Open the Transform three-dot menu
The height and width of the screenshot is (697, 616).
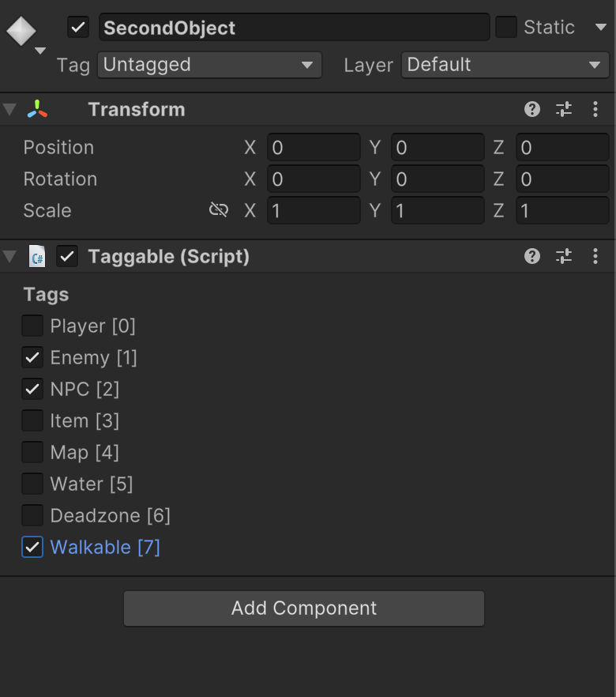595,109
